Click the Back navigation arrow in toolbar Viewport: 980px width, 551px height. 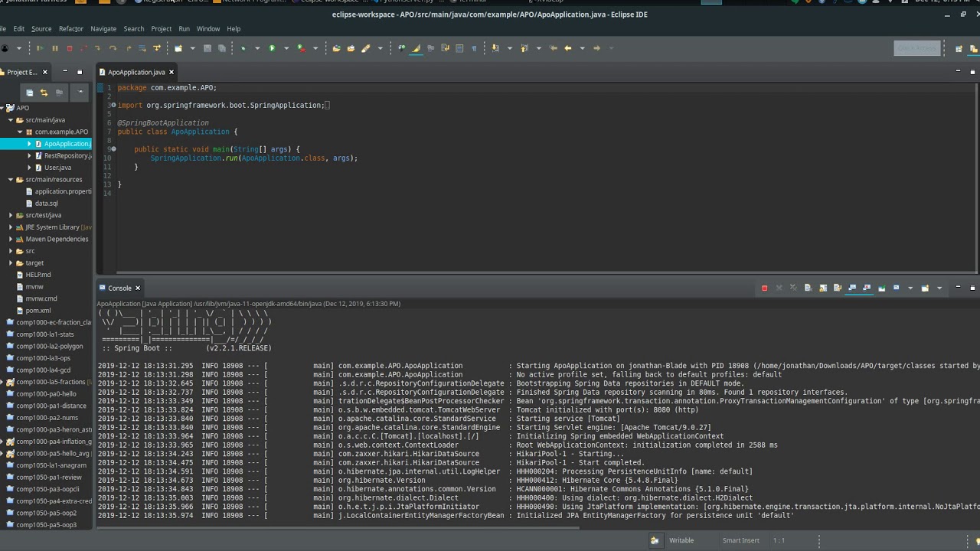pyautogui.click(x=568, y=48)
